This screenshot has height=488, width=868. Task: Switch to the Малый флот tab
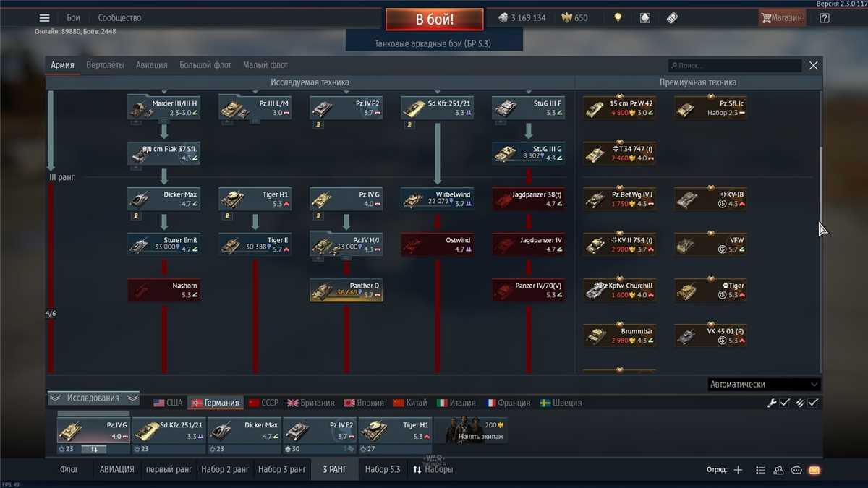tap(265, 65)
